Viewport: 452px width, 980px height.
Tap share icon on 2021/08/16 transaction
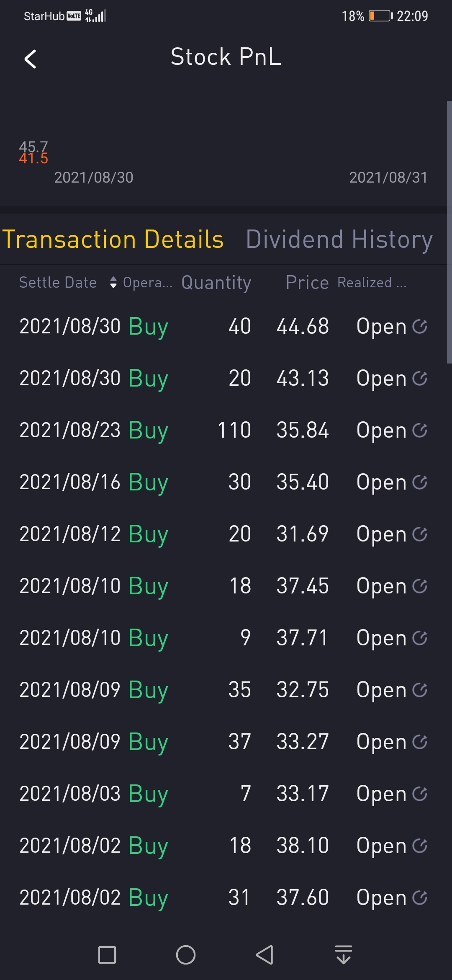(419, 482)
